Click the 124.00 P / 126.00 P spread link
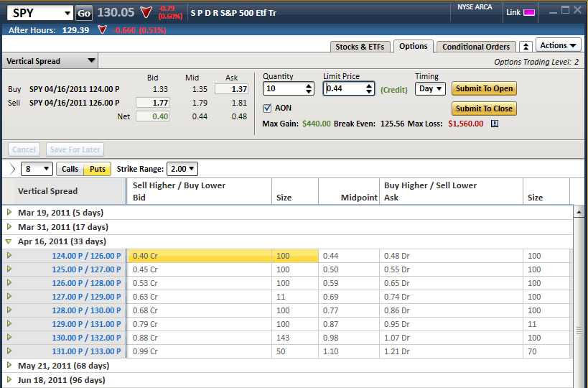Viewport: 588px width, 388px height. click(86, 256)
